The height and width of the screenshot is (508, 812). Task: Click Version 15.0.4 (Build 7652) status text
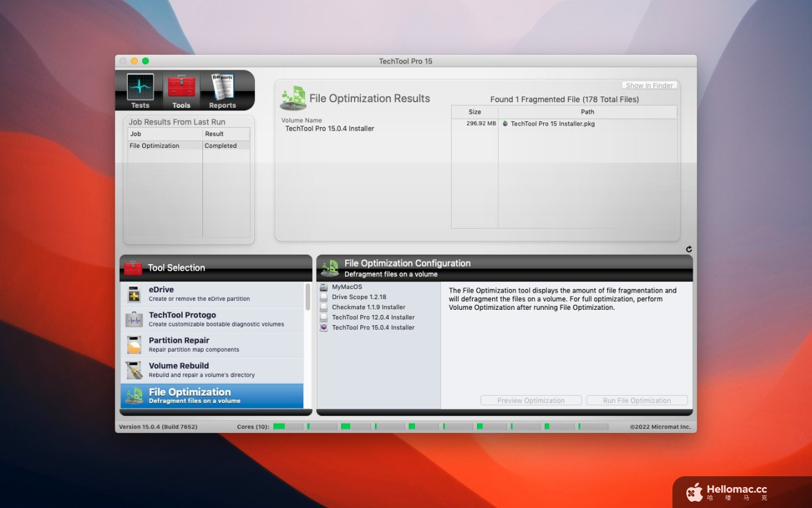point(158,427)
